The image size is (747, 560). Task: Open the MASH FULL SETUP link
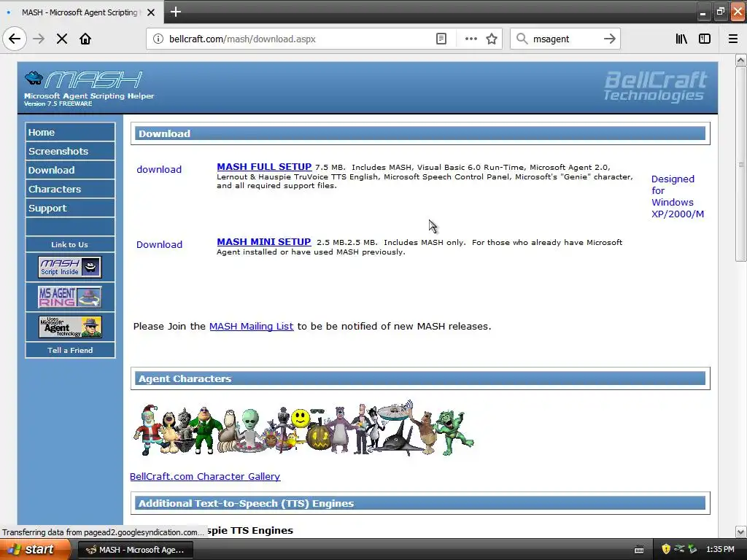click(264, 167)
